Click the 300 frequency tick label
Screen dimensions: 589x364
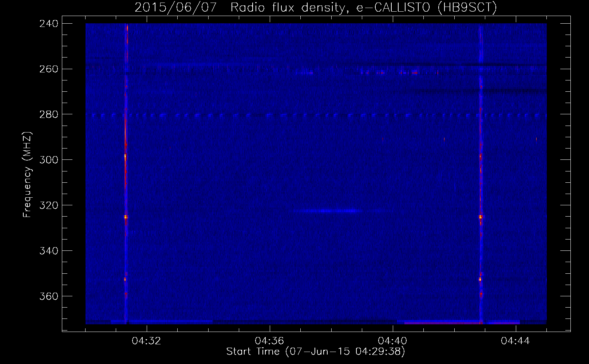point(49,160)
